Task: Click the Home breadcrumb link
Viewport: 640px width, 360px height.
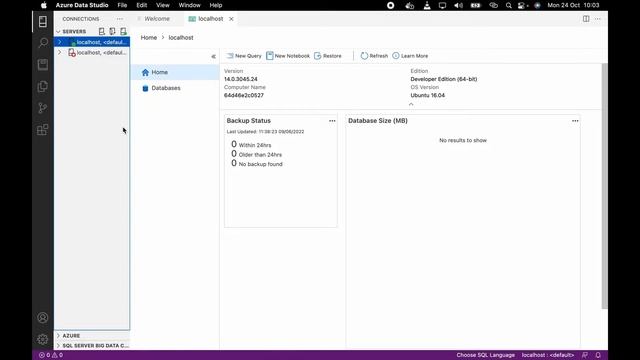Action: point(149,38)
